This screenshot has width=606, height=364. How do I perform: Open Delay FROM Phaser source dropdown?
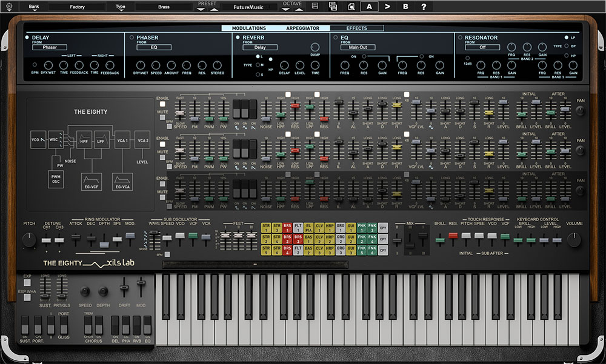click(x=50, y=47)
